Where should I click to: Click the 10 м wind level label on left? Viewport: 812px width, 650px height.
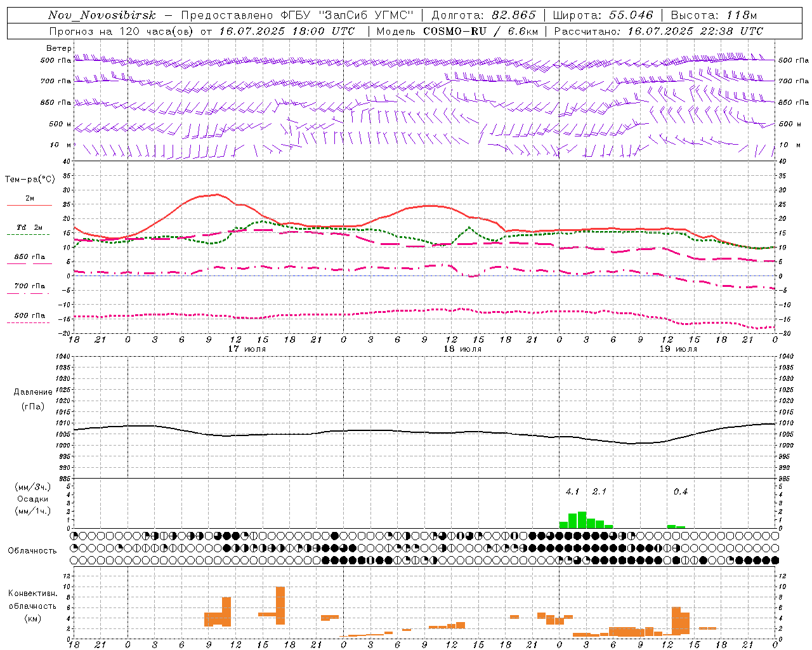click(x=60, y=145)
